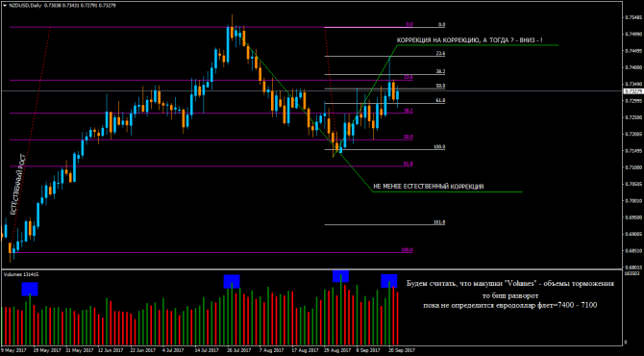Click the 20 Sep 2017 date label

click(x=401, y=350)
